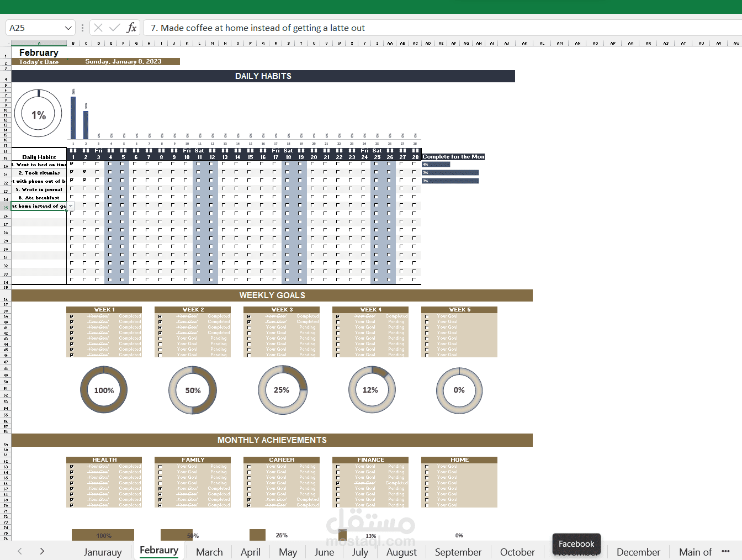Check the first goal checkbox under HOME
This screenshot has height=560, width=742.
click(425, 466)
